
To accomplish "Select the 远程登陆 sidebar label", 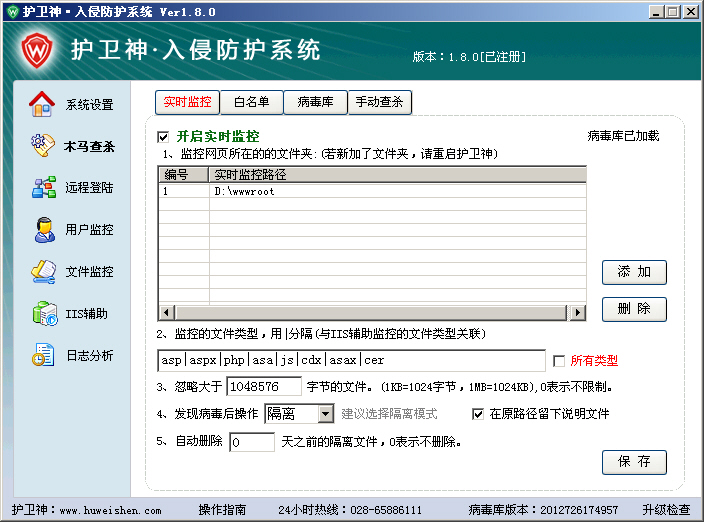I will tap(89, 188).
